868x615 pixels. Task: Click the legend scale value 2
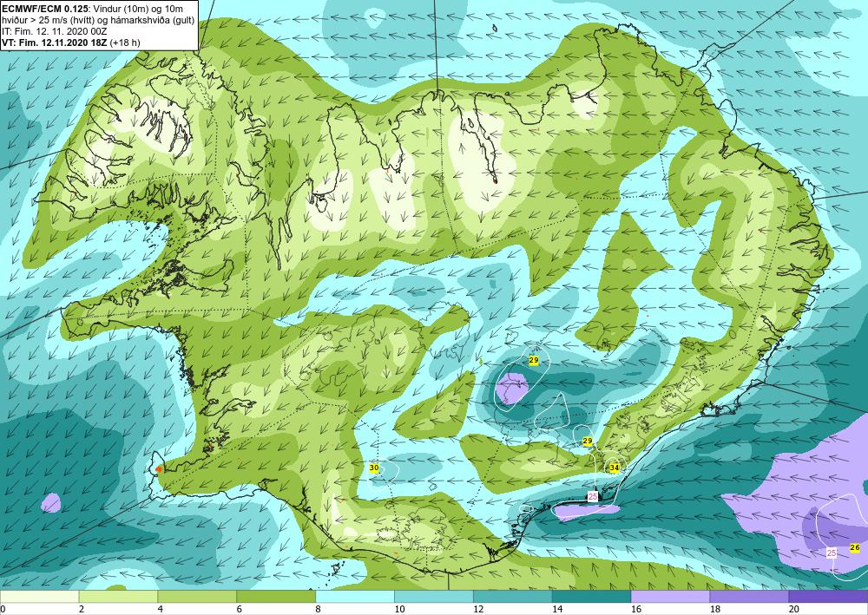[x=82, y=610]
